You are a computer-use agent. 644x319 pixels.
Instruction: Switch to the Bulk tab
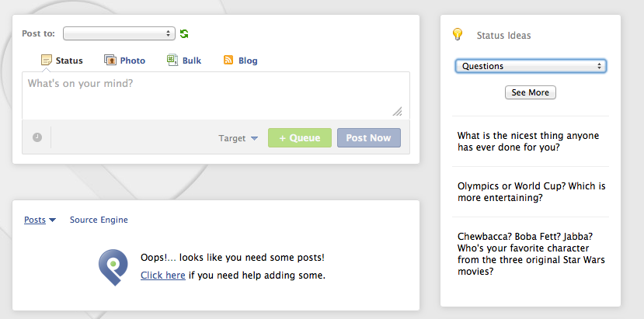(x=192, y=61)
